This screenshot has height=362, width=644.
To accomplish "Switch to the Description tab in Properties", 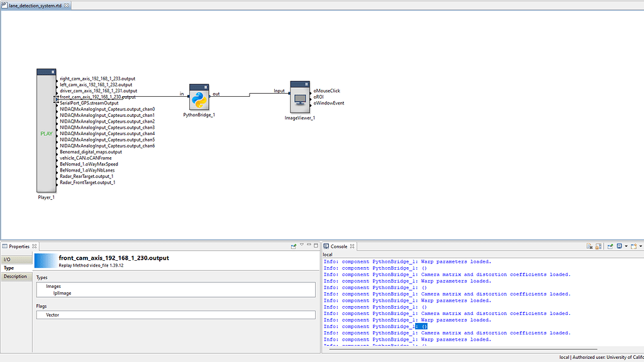I will pyautogui.click(x=16, y=277).
